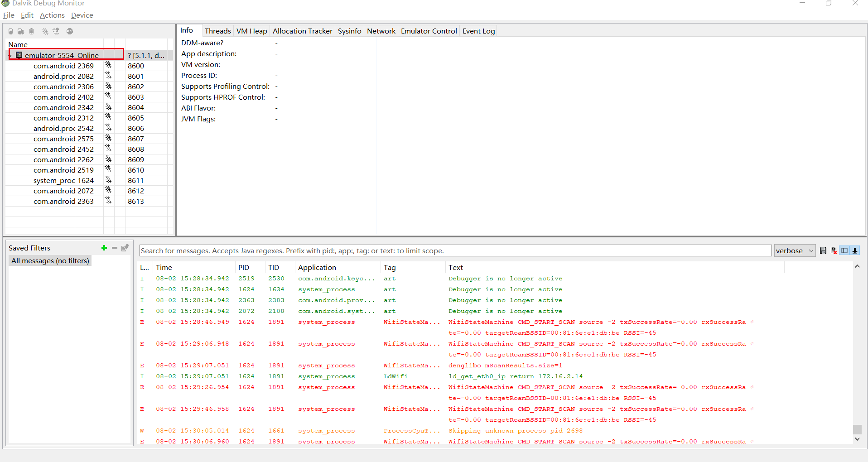Click thread-update icon in com.android 2519 row
Screen dimensions: 868x462
coord(108,169)
